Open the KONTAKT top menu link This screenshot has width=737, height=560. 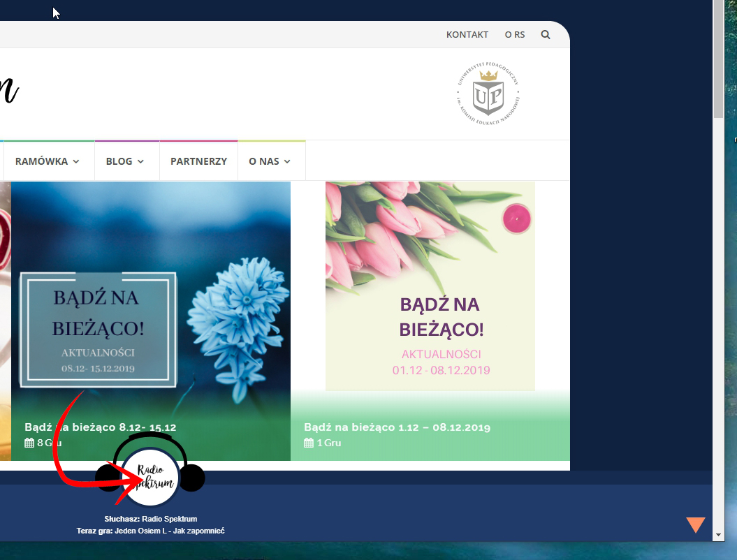467,34
